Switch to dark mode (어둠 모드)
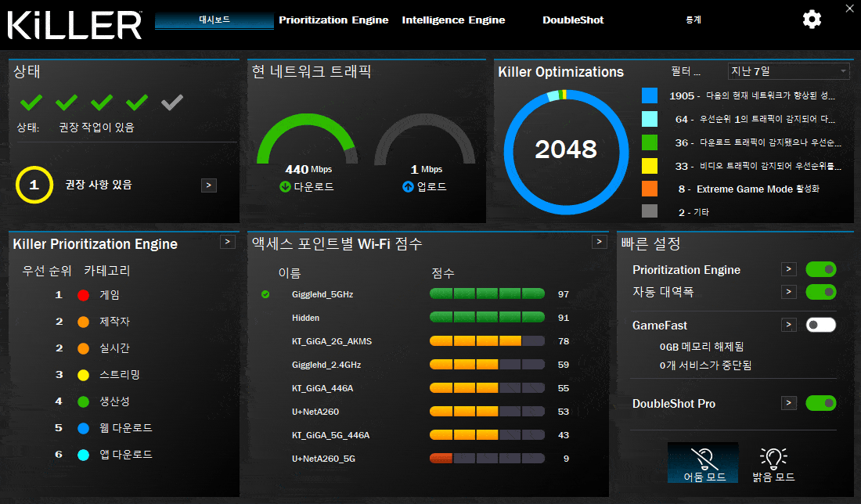The height and width of the screenshot is (504, 861). click(703, 463)
